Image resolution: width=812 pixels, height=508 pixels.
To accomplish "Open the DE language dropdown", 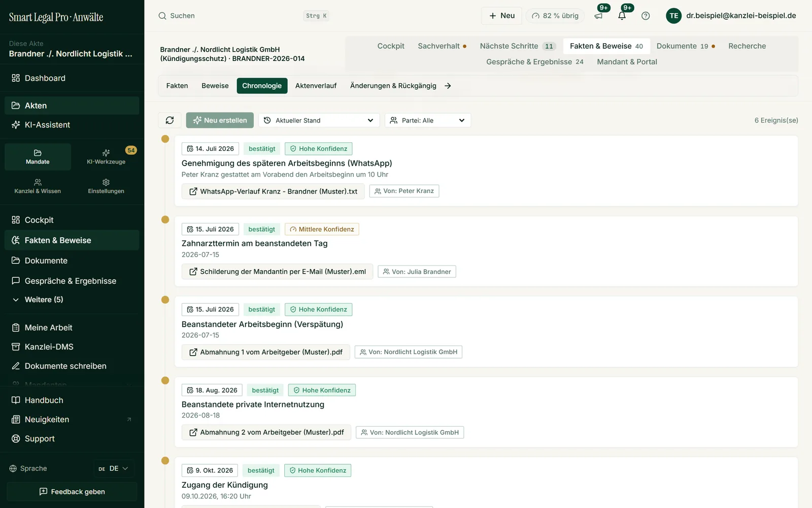I will (x=114, y=468).
